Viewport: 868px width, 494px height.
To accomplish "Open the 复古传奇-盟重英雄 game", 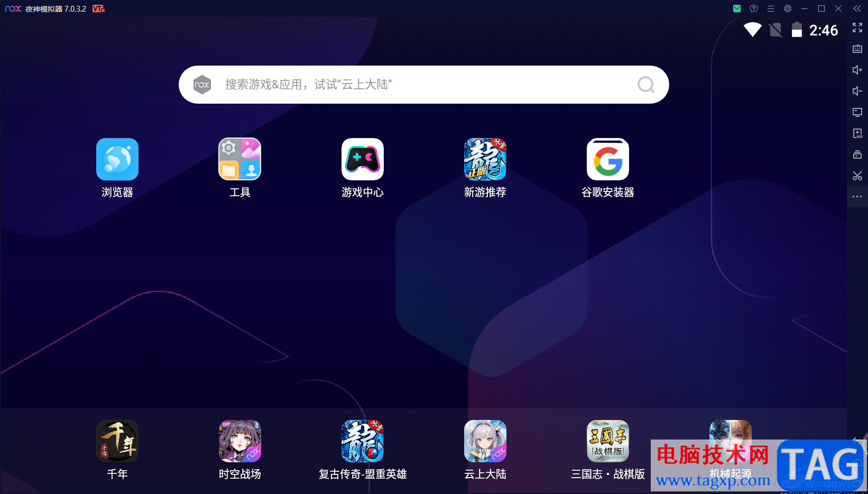I will (363, 441).
